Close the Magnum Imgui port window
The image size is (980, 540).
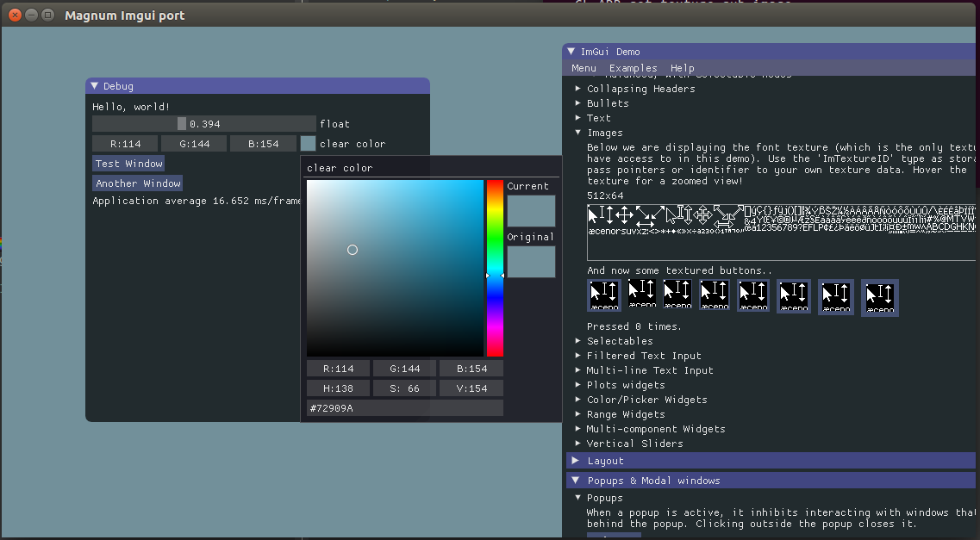coord(15,15)
